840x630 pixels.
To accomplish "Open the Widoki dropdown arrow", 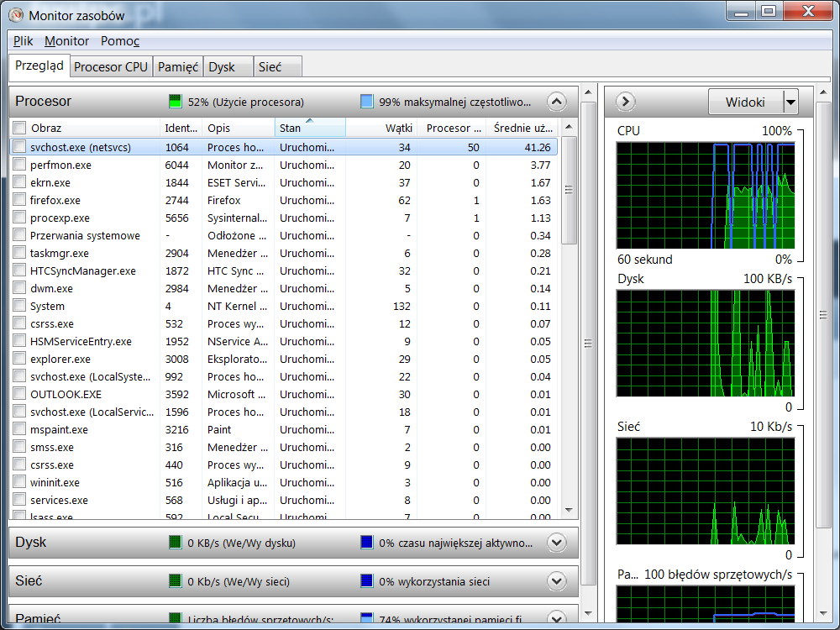I will coord(790,102).
